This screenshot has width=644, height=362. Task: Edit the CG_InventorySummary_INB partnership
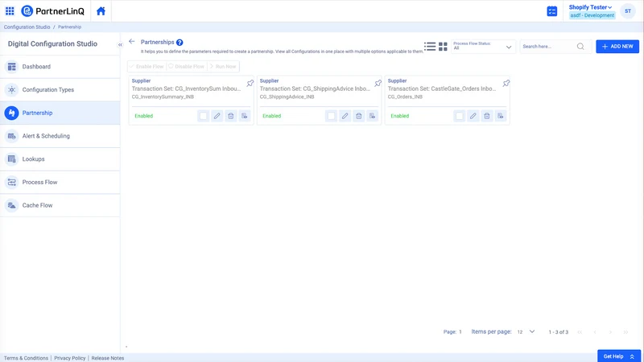click(217, 116)
